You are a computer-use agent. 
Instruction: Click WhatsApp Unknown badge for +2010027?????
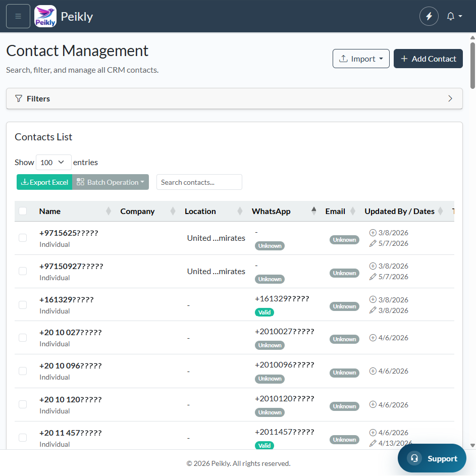click(x=270, y=345)
